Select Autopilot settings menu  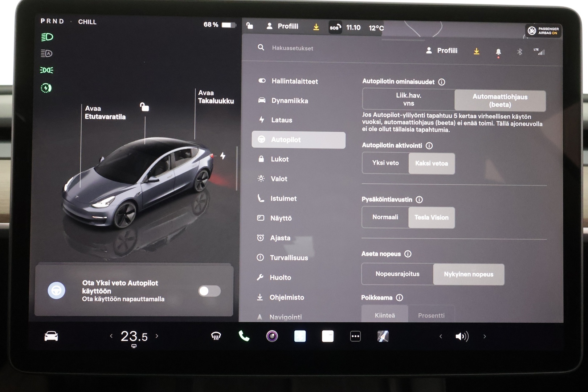298,140
